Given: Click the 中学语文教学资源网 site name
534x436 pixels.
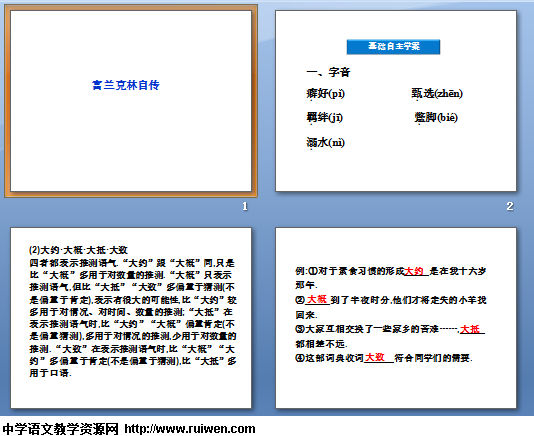Looking at the screenshot, I should tap(60, 429).
